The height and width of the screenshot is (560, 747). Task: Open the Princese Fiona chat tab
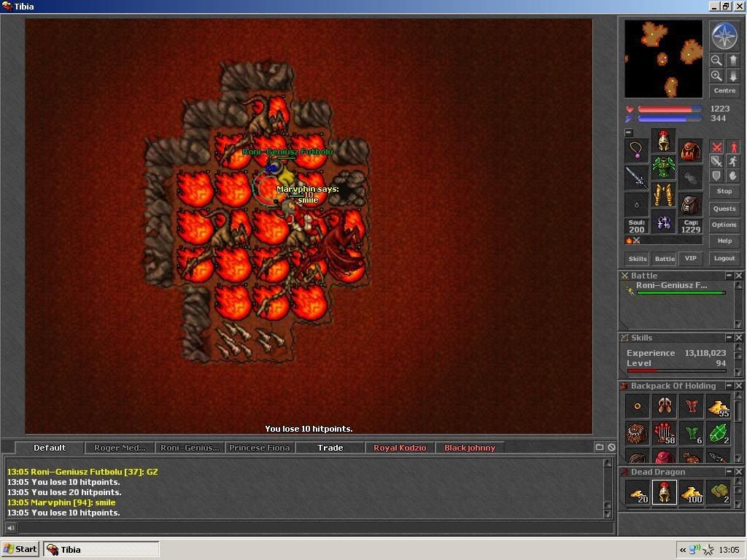[260, 448]
